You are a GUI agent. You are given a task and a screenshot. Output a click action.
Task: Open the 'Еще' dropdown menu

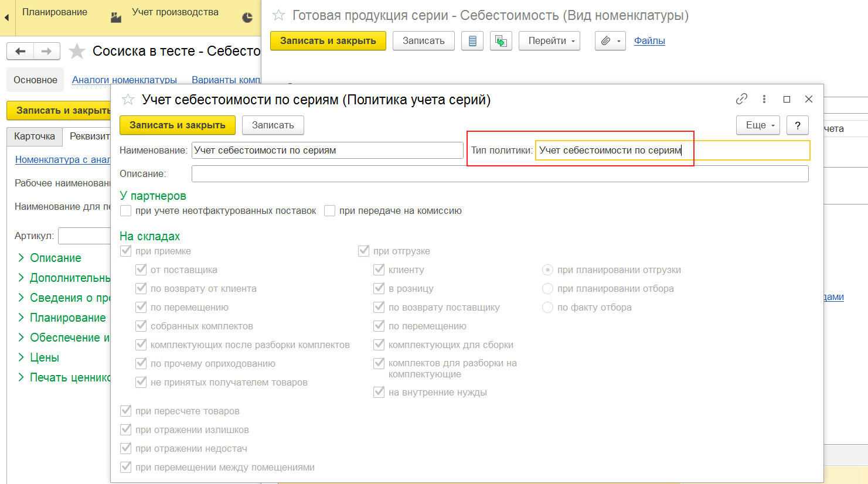click(x=757, y=125)
